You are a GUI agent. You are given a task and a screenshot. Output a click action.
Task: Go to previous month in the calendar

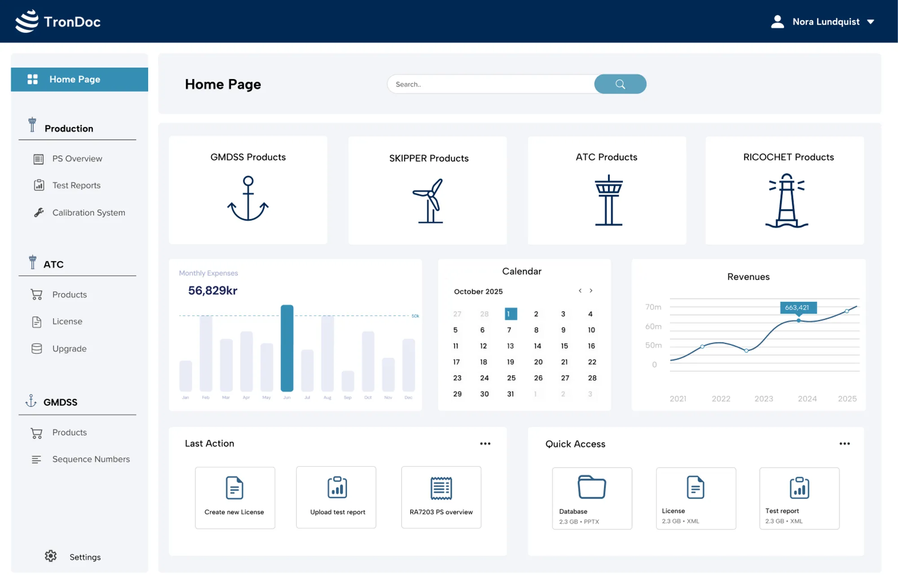(580, 291)
